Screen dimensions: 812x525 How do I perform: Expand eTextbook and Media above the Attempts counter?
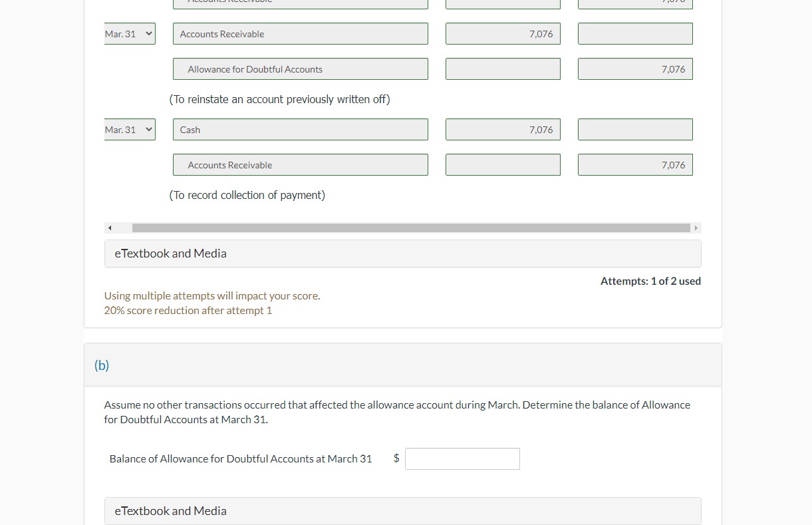[x=403, y=254]
